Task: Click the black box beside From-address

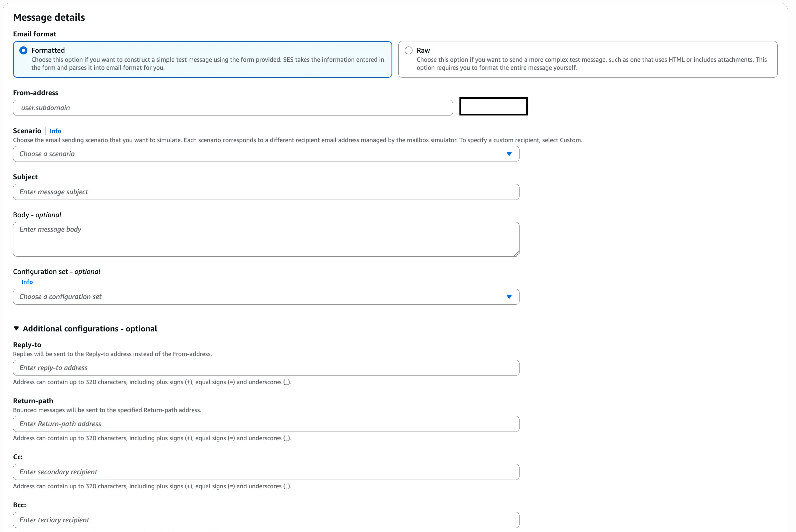Action: (493, 106)
